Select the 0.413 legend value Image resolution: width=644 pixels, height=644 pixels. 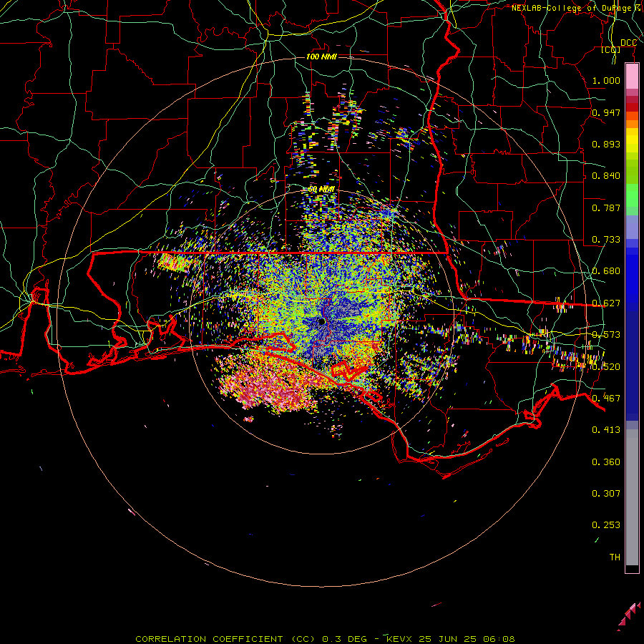tap(606, 429)
